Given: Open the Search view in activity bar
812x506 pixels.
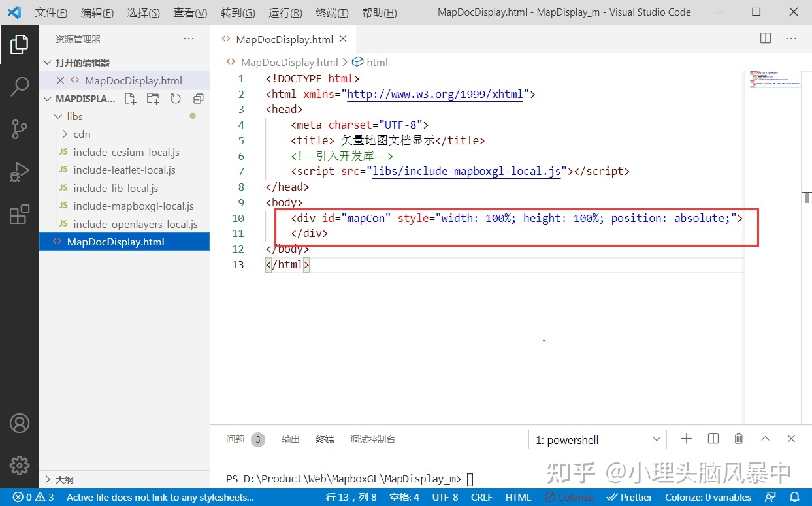Looking at the screenshot, I should [x=20, y=86].
